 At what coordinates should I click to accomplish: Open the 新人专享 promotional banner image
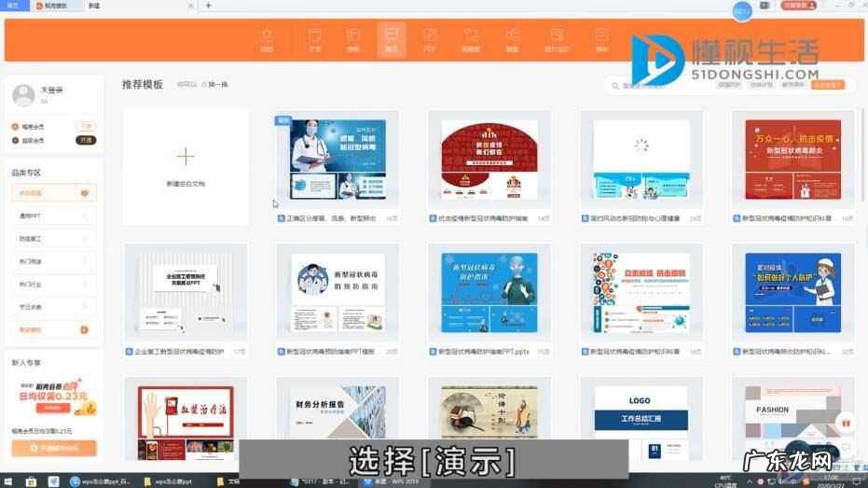point(54,397)
